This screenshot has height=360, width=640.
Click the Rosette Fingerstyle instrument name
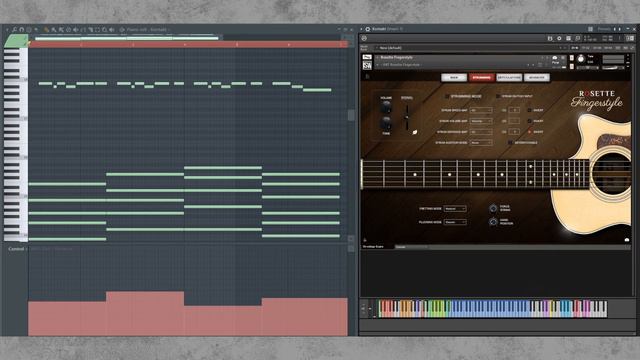click(x=396, y=58)
